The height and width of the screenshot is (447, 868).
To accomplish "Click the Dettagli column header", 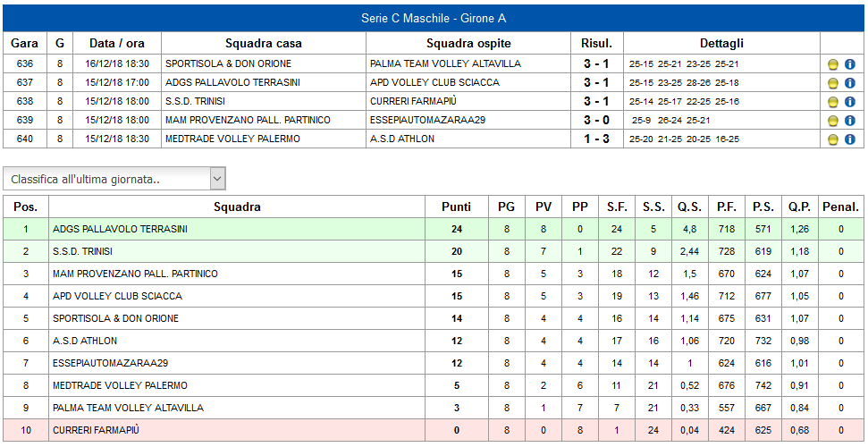I will tap(721, 43).
